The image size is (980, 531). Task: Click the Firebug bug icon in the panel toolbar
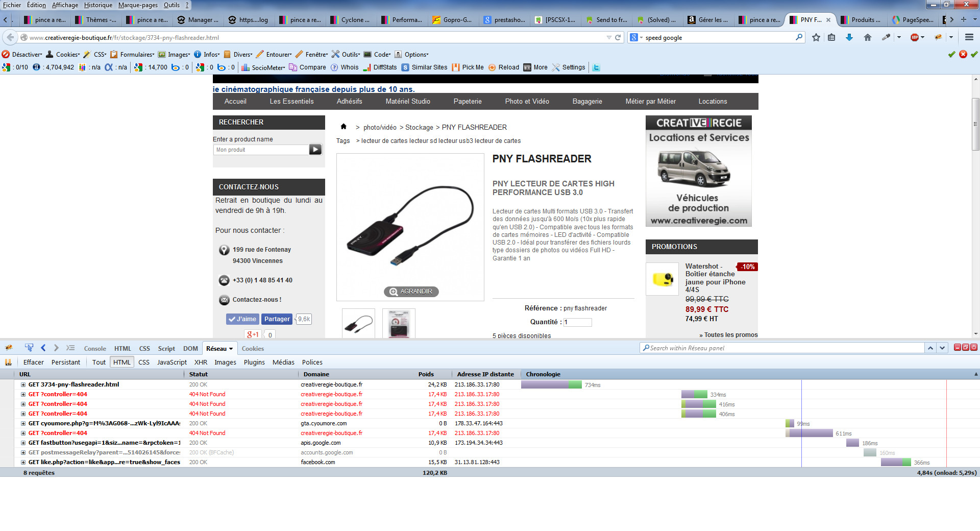pos(9,348)
